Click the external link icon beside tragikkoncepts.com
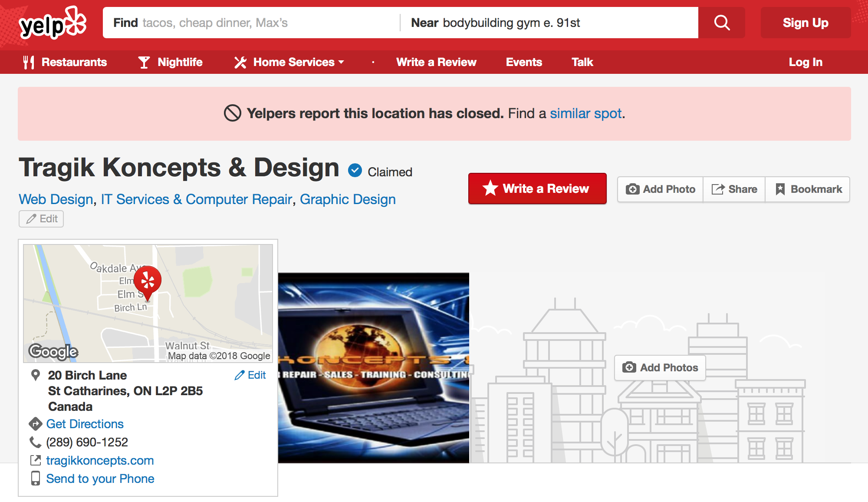The width and height of the screenshot is (868, 502). tap(36, 460)
